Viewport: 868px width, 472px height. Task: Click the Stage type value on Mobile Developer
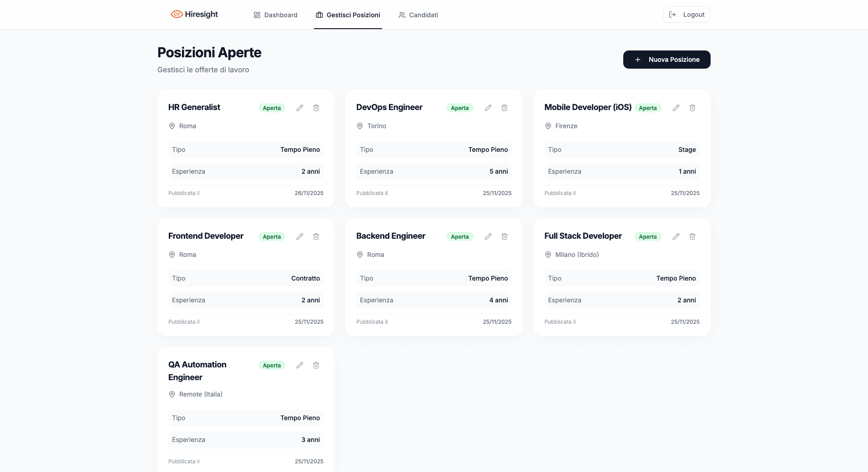point(687,150)
